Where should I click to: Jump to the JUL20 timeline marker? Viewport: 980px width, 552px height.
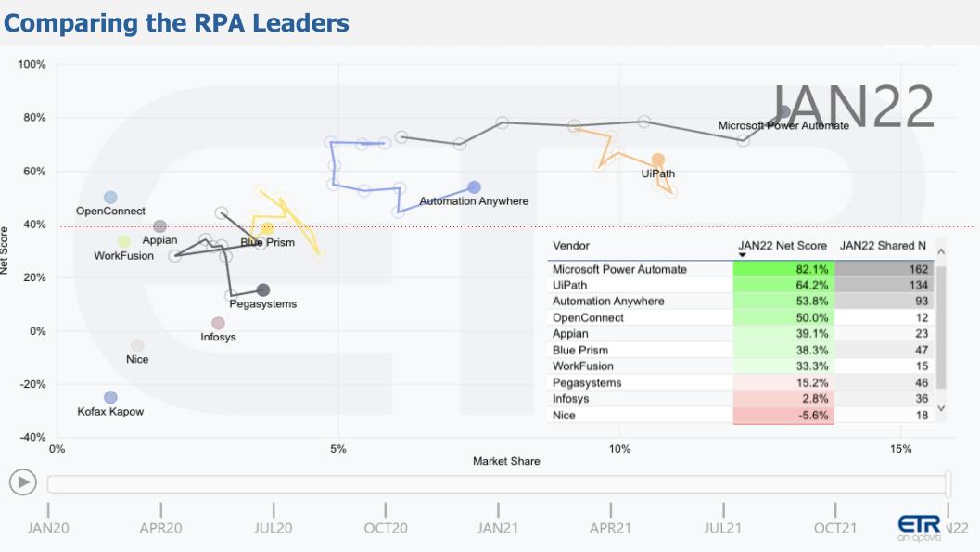click(274, 528)
